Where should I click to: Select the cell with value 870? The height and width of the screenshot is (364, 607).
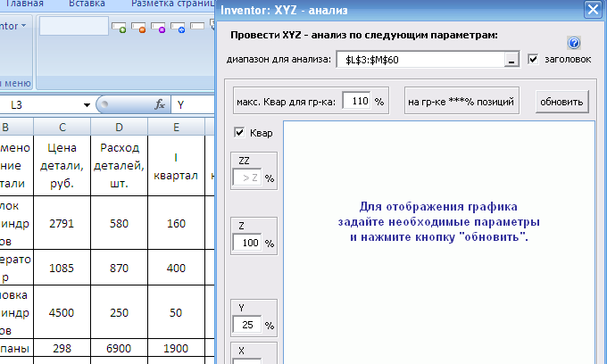(119, 268)
